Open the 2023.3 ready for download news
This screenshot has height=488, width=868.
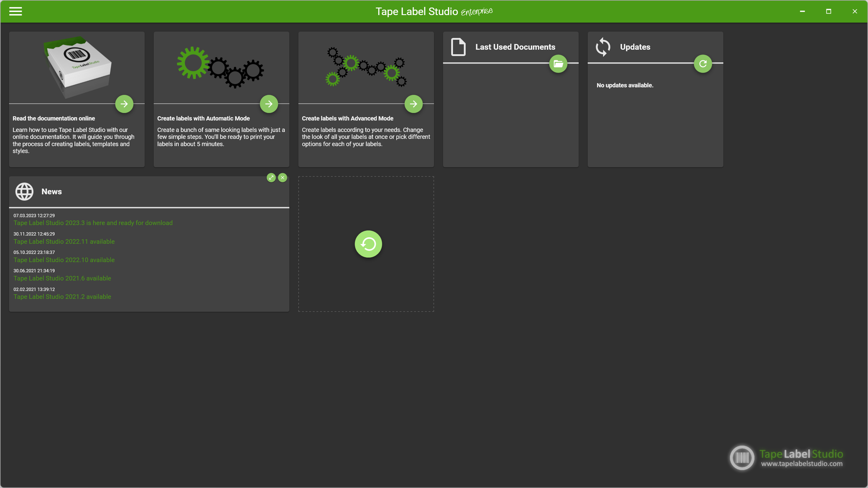93,223
